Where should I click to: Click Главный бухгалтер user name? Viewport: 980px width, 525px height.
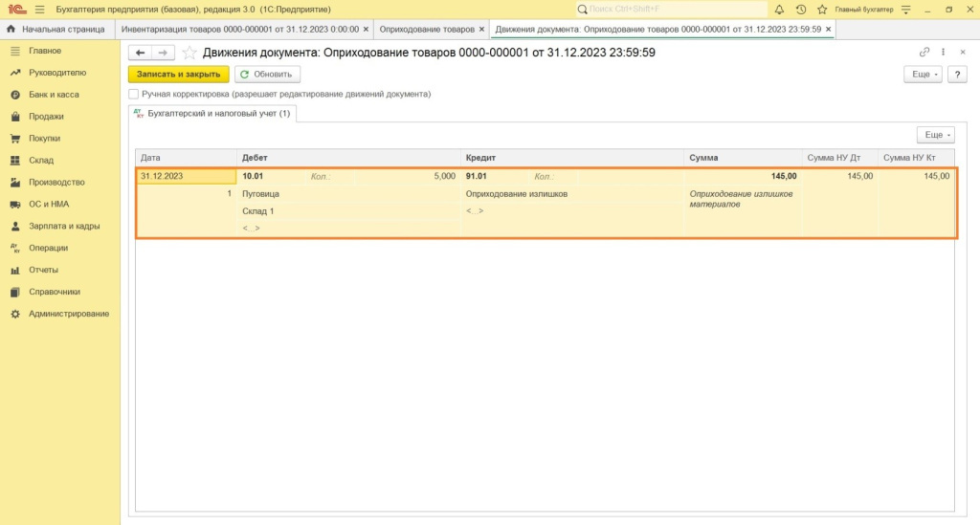click(x=864, y=10)
